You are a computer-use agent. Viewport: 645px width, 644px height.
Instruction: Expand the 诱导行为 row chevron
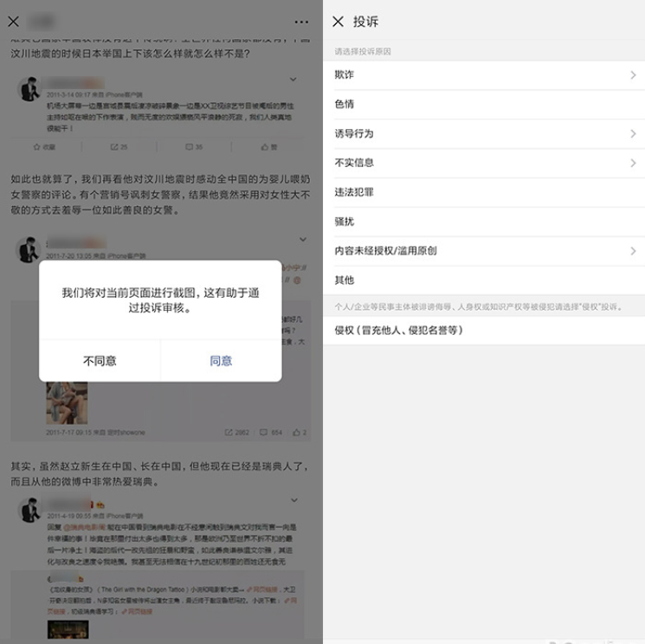tap(633, 133)
